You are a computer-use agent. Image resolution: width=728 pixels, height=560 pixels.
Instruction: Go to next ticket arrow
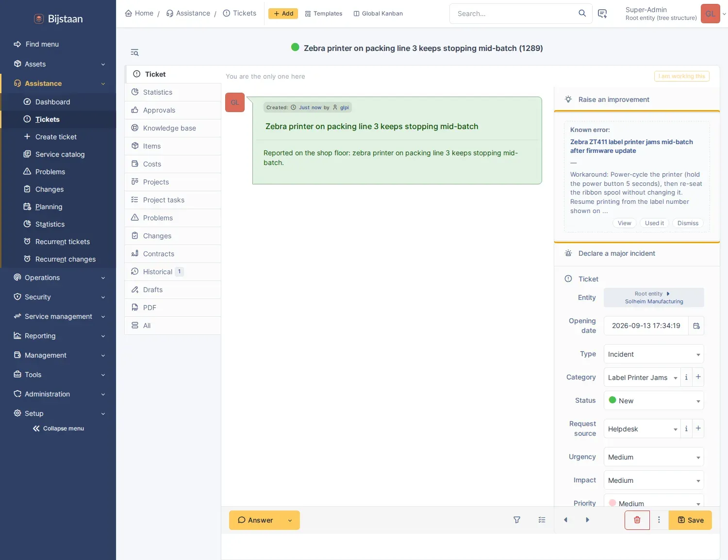click(587, 520)
